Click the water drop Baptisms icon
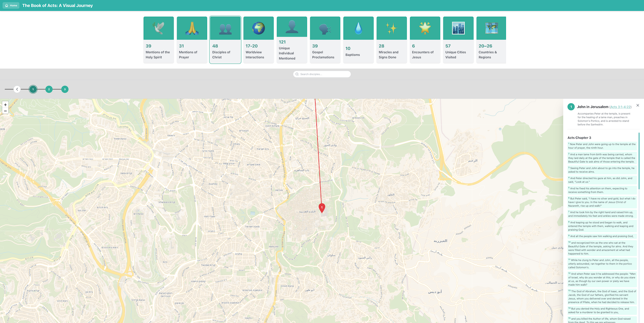 click(x=358, y=28)
